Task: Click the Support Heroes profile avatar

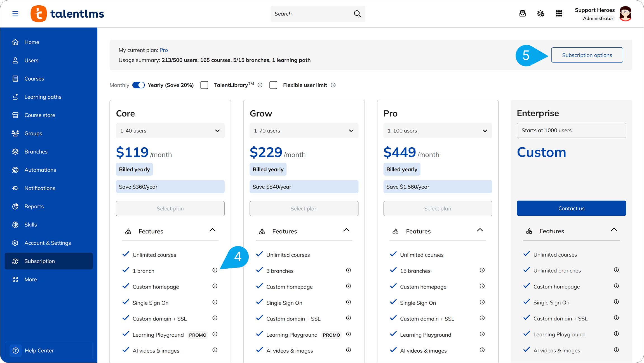Action: (x=625, y=14)
